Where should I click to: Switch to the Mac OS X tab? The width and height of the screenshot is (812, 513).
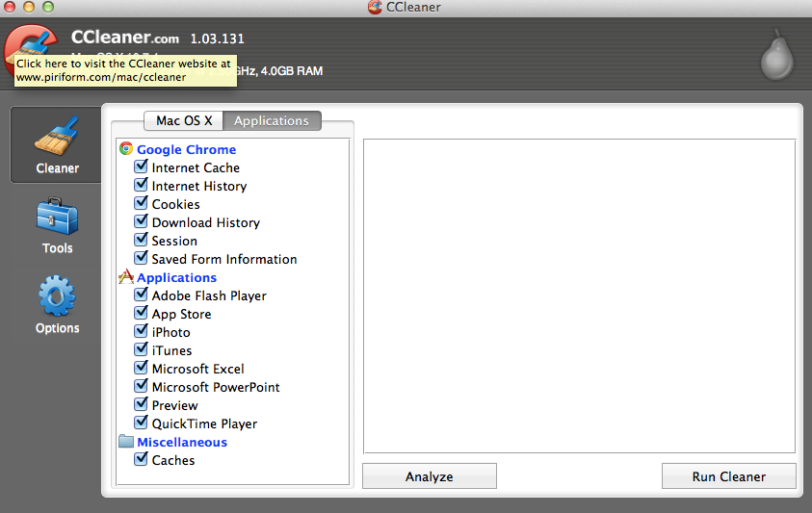[x=184, y=120]
